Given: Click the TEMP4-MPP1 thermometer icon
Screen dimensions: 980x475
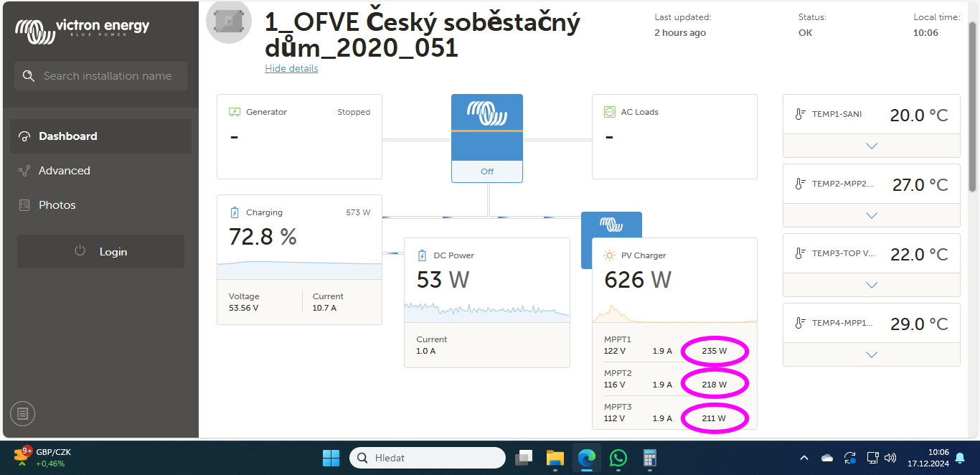Looking at the screenshot, I should coord(800,323).
